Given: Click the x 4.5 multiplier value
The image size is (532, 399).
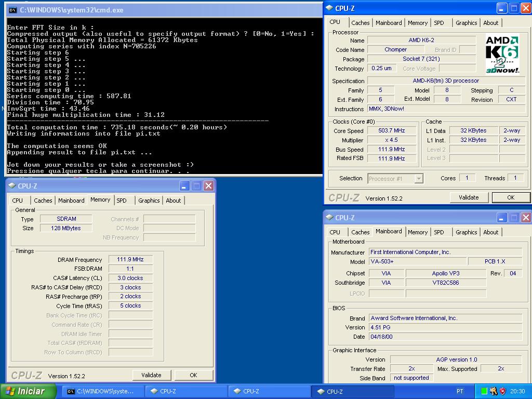Looking at the screenshot, I should click(x=392, y=140).
